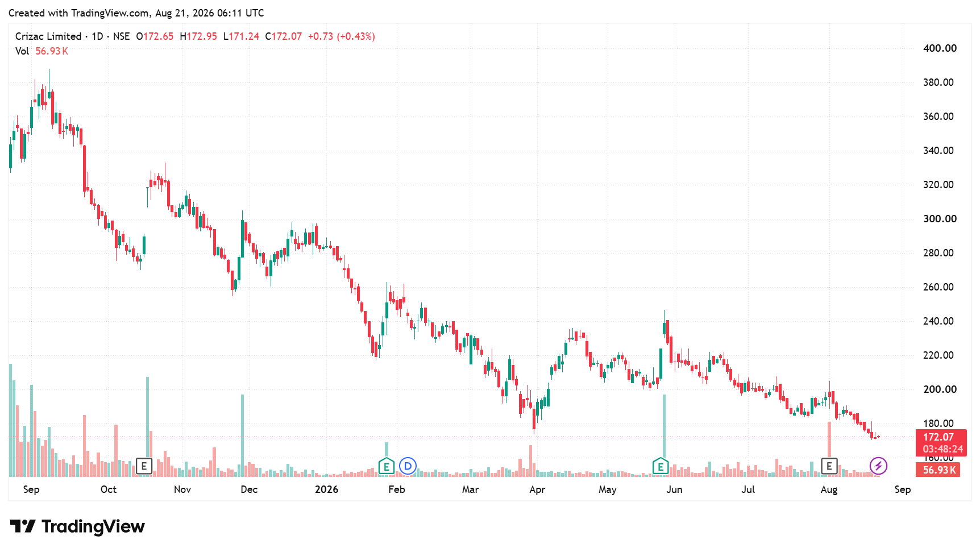This screenshot has width=980, height=552.
Task: Click the Jun time axis label
Action: click(x=675, y=489)
